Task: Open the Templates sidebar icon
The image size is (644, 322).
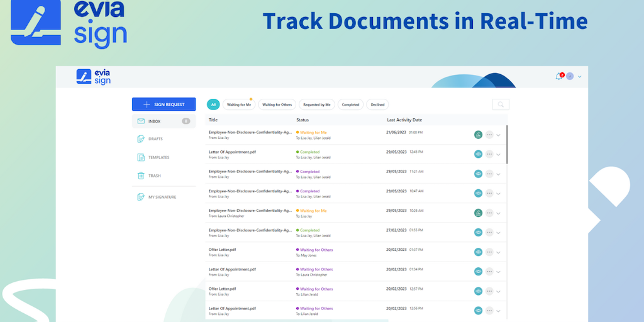Action: coord(141,157)
